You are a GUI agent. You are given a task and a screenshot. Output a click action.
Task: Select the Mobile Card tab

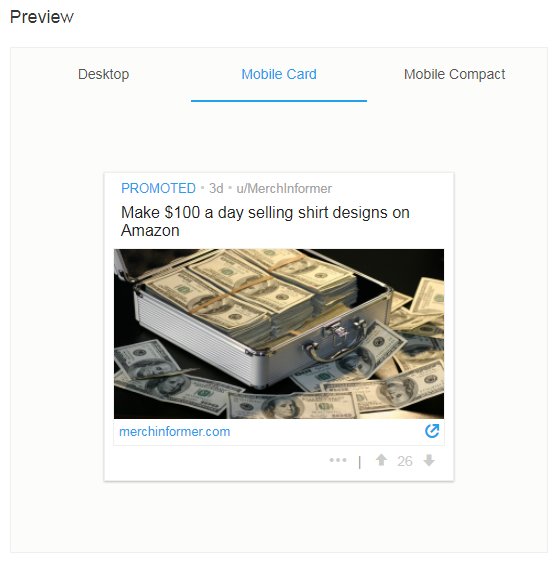coord(279,74)
